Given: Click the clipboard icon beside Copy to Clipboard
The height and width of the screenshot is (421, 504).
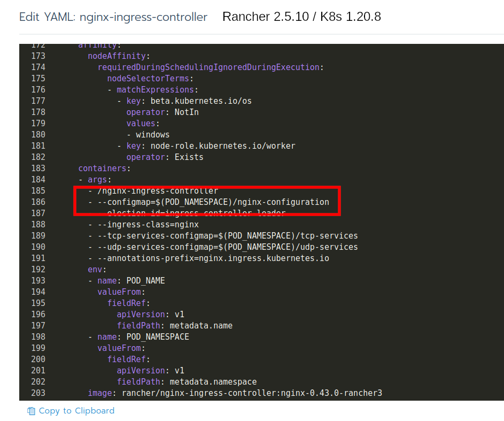Looking at the screenshot, I should tap(31, 411).
